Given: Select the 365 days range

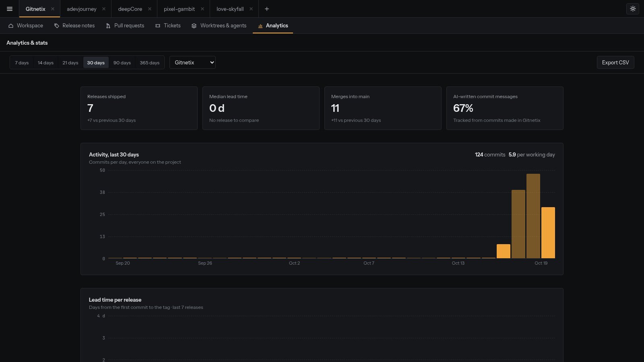Looking at the screenshot, I should (x=150, y=63).
